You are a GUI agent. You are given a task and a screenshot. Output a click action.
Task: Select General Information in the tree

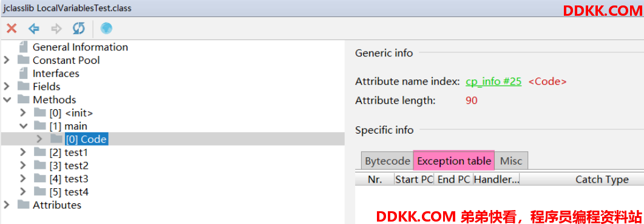point(81,47)
